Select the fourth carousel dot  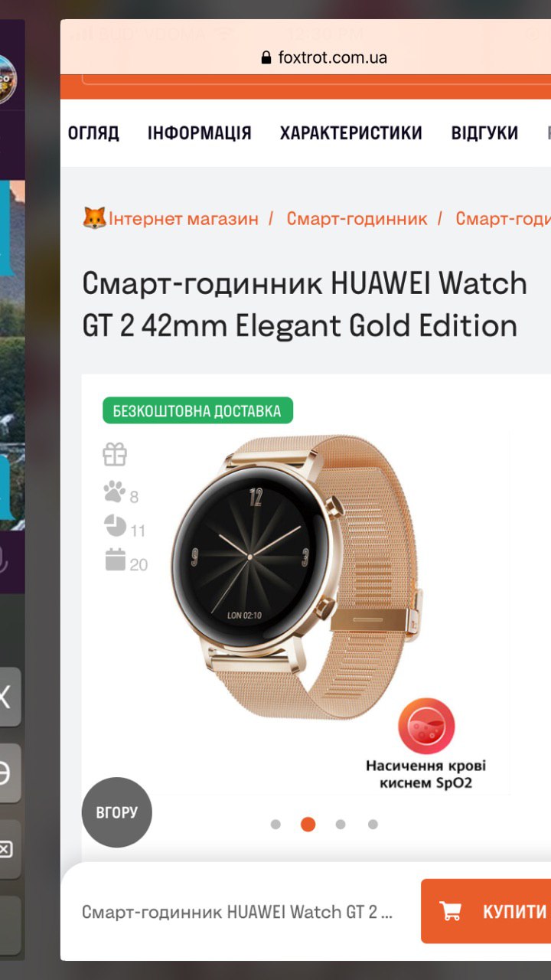click(x=373, y=825)
